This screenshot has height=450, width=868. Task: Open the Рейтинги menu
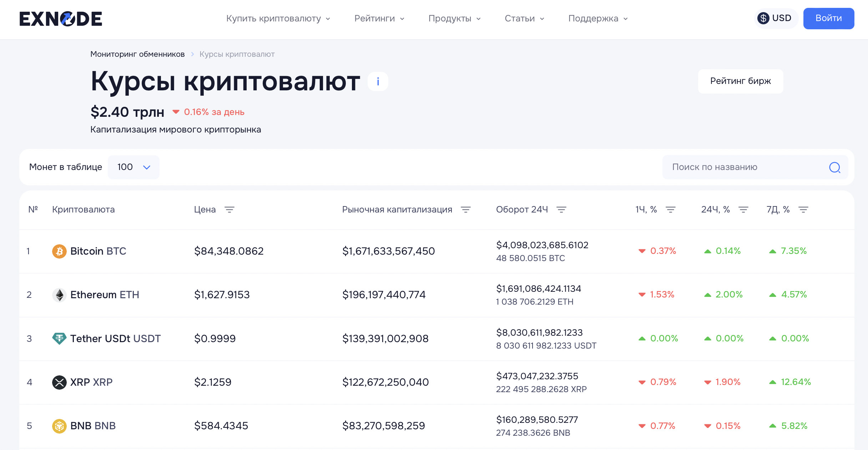coord(379,19)
